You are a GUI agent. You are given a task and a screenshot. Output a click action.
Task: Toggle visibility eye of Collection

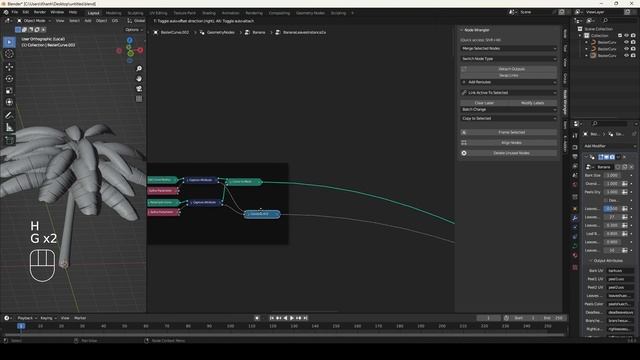tap(626, 36)
